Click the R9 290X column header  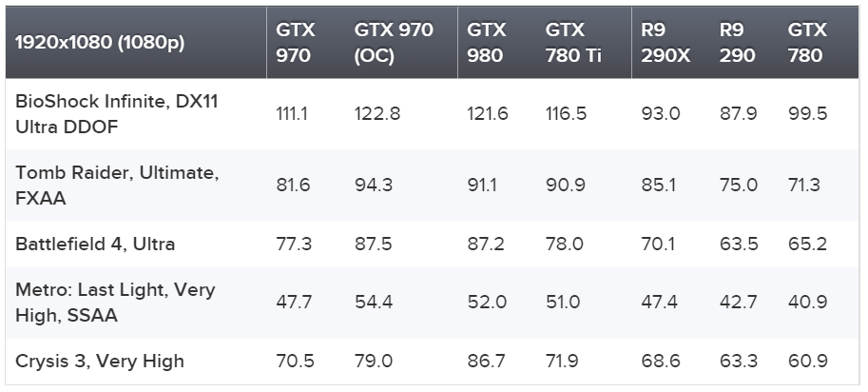(x=665, y=42)
